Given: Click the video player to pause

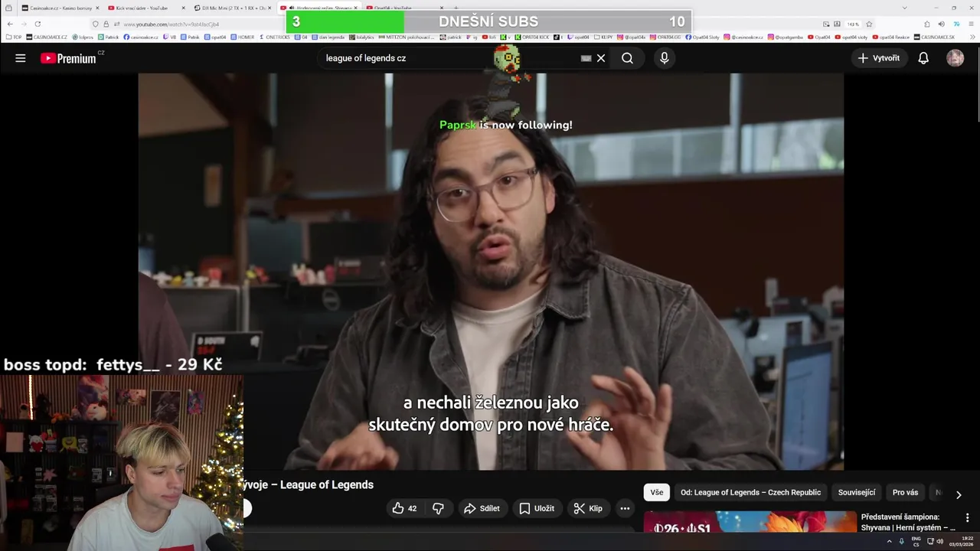Looking at the screenshot, I should pyautogui.click(x=491, y=272).
